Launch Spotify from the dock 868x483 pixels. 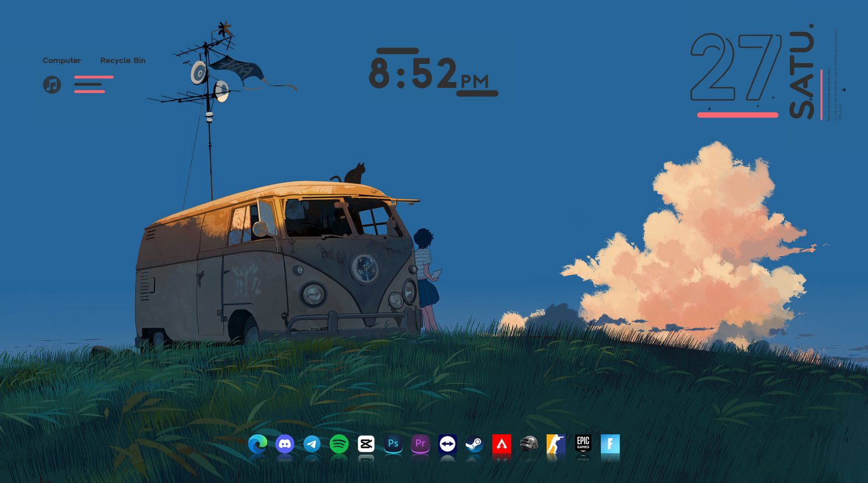339,444
